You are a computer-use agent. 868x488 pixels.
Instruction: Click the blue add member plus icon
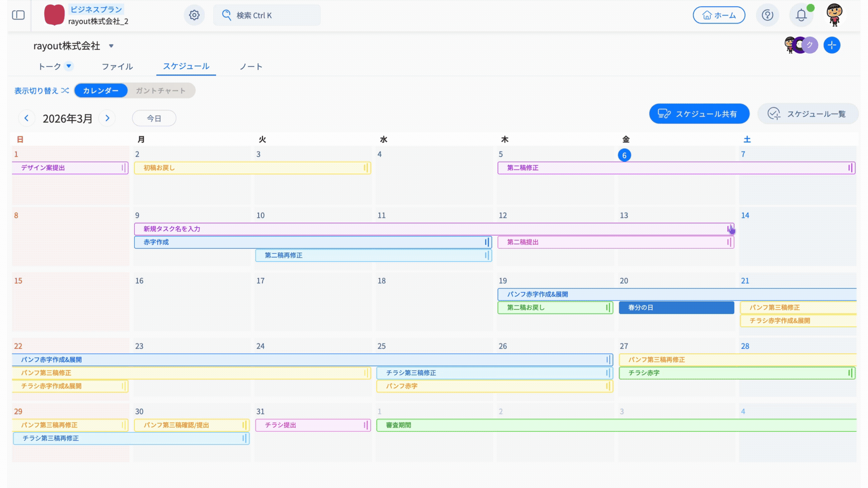pos(832,45)
